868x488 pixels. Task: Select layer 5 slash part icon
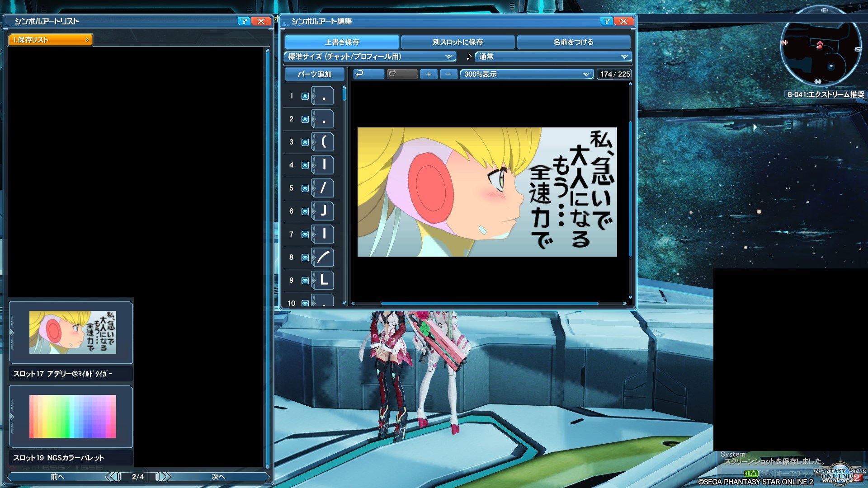point(323,188)
